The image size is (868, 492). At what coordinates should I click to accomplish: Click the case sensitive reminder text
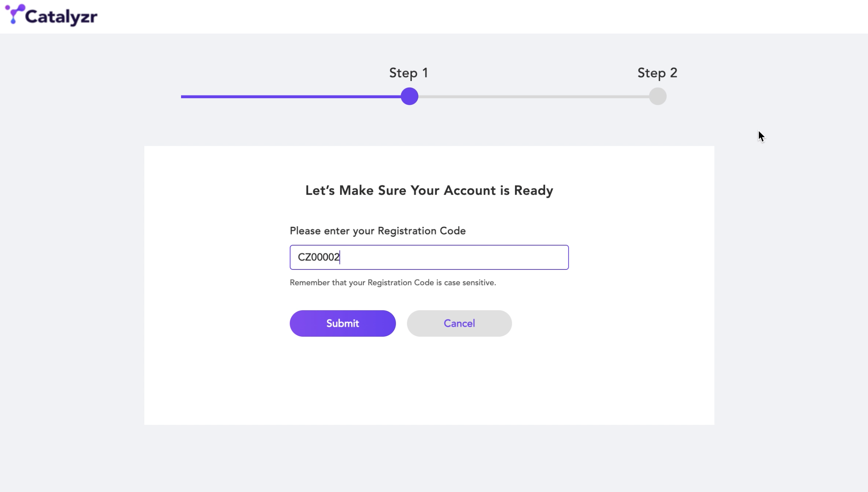393,283
